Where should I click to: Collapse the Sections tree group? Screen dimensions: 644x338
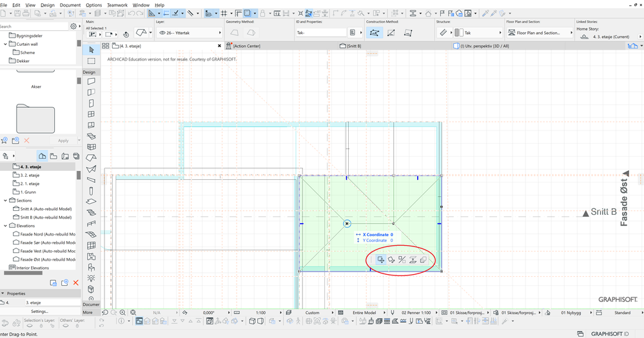click(6, 201)
